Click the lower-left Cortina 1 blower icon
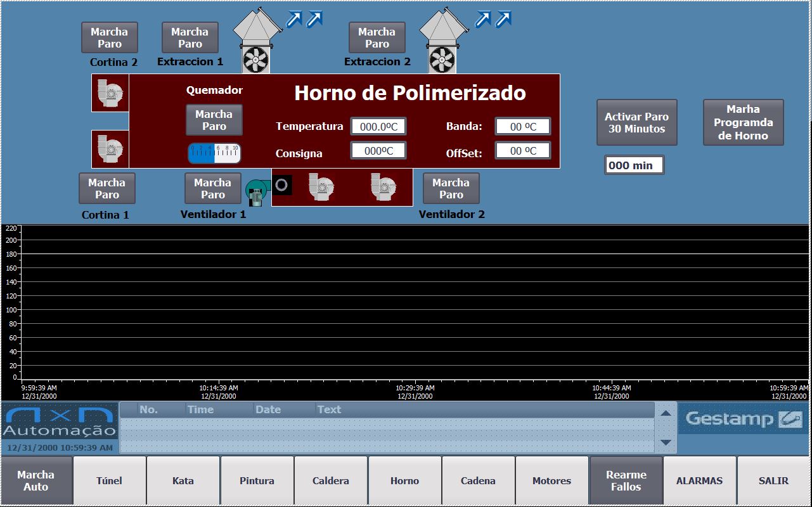 [110, 149]
